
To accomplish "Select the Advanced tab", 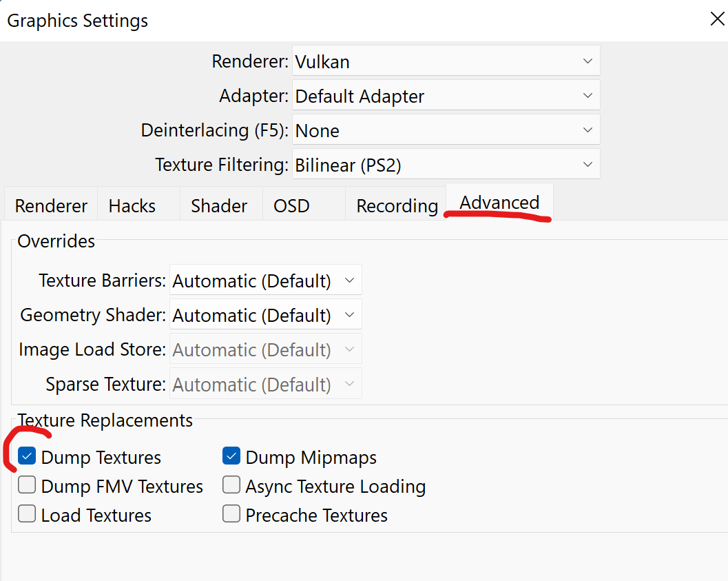I will pyautogui.click(x=499, y=203).
